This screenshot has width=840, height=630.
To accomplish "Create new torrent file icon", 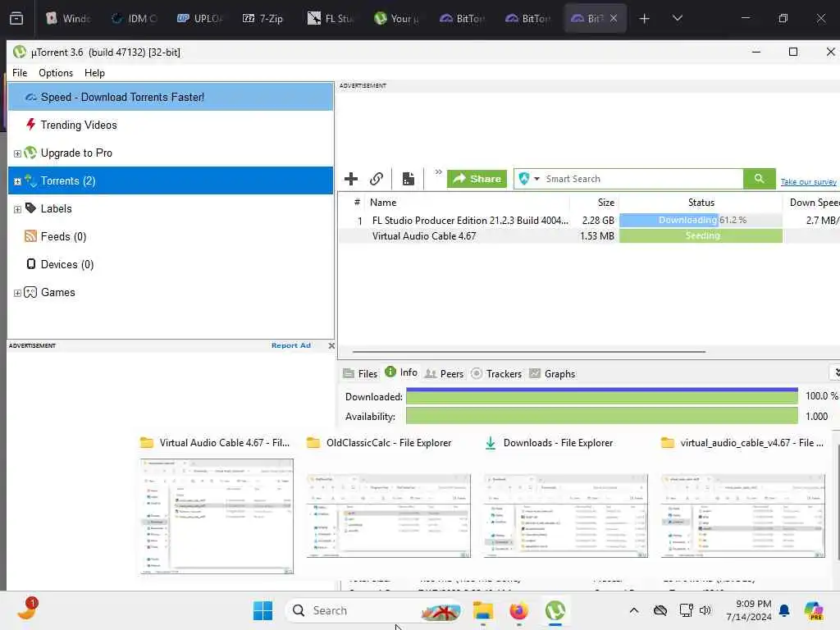I will point(409,179).
